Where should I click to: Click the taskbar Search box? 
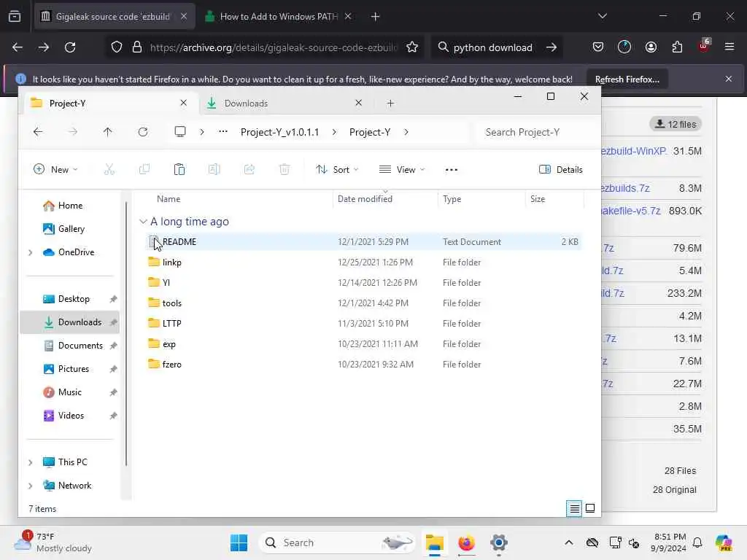point(337,542)
